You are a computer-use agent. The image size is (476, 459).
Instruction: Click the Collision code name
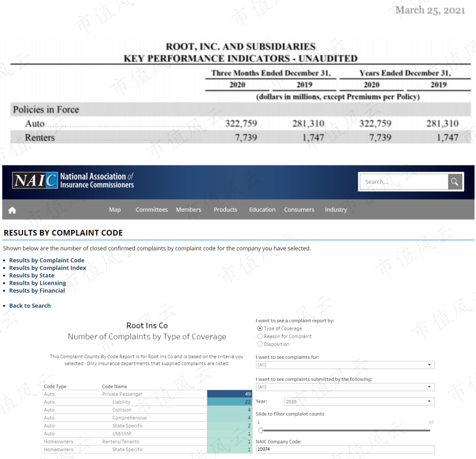(122, 410)
